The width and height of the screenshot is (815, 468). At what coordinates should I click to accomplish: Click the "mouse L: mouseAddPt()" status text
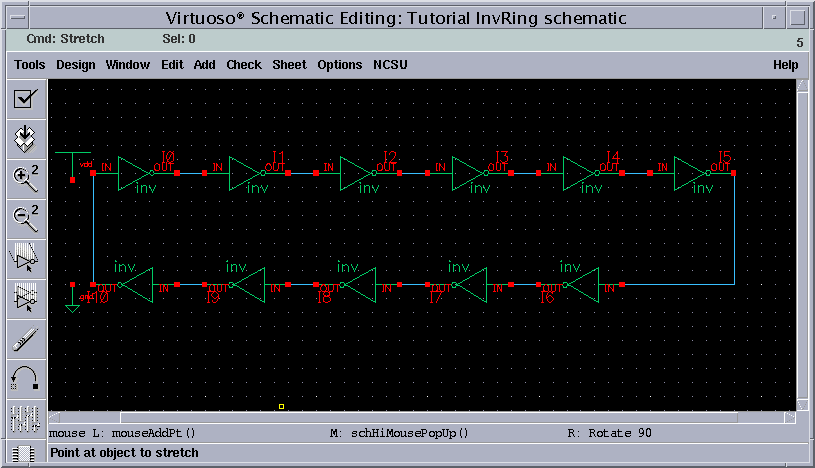[x=122, y=433]
